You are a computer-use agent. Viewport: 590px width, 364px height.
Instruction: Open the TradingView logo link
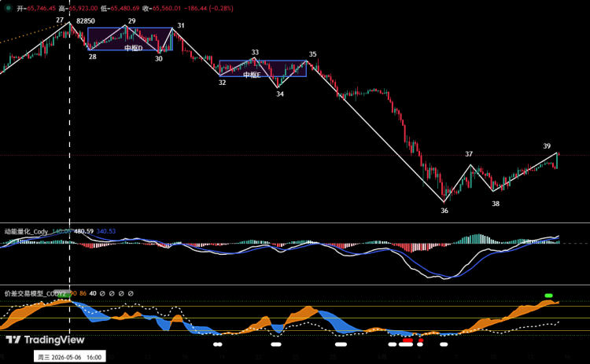[45, 340]
